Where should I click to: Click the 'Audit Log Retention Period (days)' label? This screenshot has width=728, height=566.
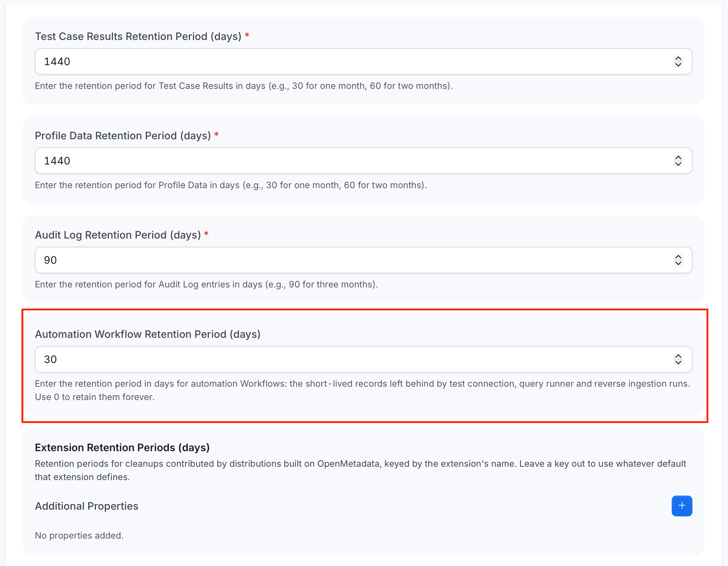(x=118, y=235)
